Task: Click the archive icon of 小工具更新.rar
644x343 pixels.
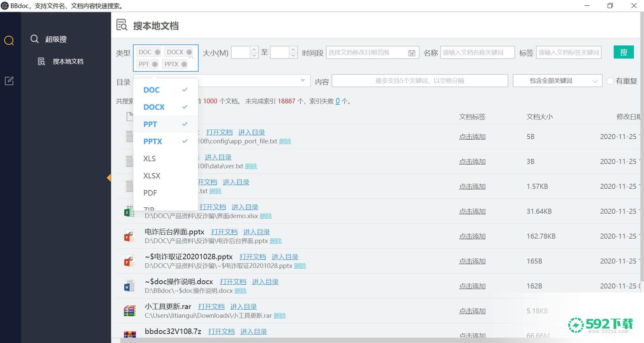Action: tap(130, 311)
